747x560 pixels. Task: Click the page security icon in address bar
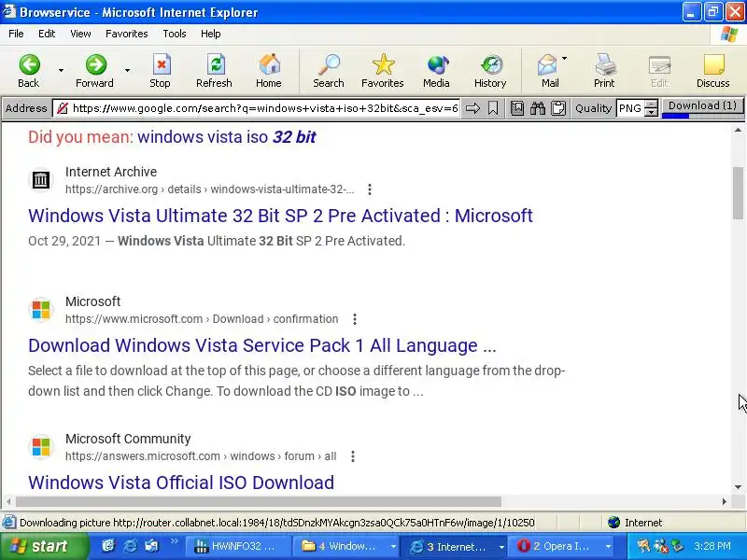pyautogui.click(x=63, y=108)
